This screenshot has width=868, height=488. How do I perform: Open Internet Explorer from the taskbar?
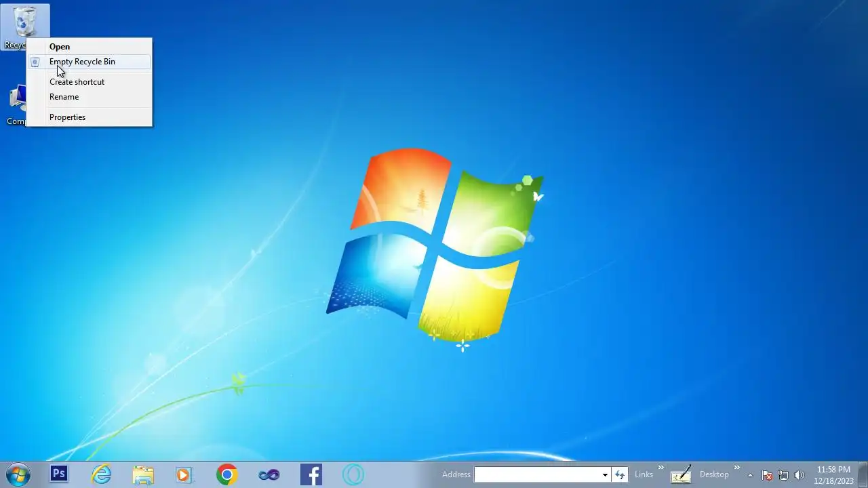pos(102,474)
